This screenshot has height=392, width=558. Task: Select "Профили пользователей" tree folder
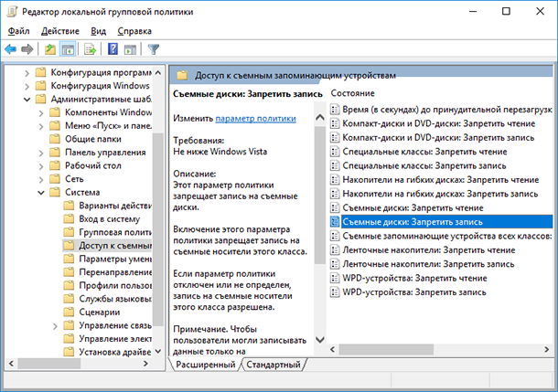click(x=115, y=285)
